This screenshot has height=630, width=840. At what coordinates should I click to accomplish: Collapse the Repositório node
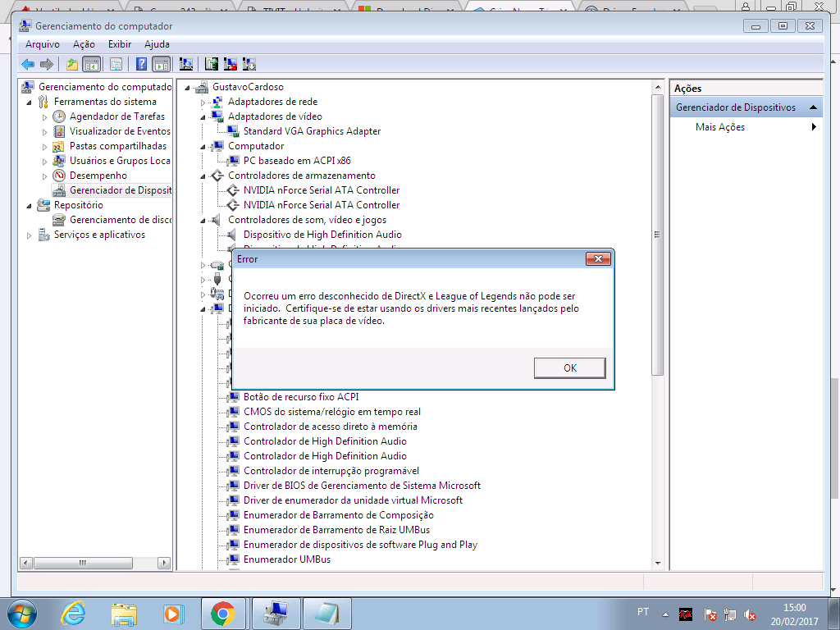point(29,205)
